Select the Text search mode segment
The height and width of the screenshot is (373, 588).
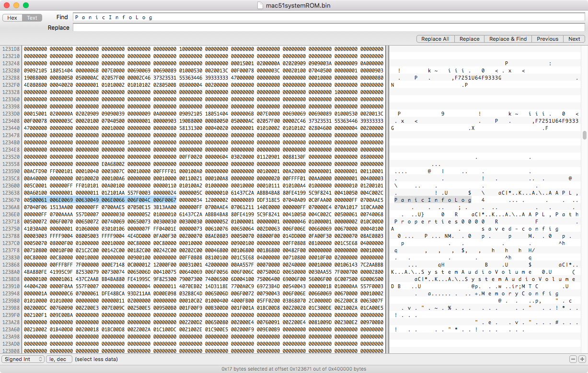[x=32, y=18]
